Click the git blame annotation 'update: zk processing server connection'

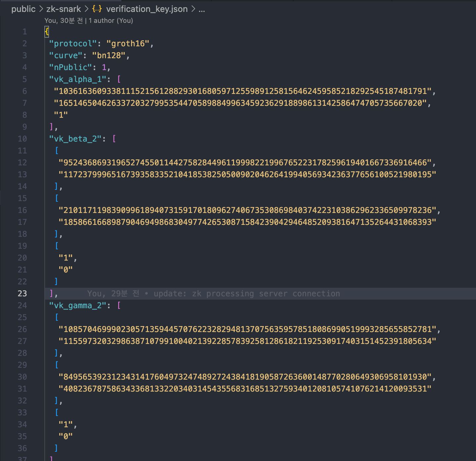pos(247,294)
